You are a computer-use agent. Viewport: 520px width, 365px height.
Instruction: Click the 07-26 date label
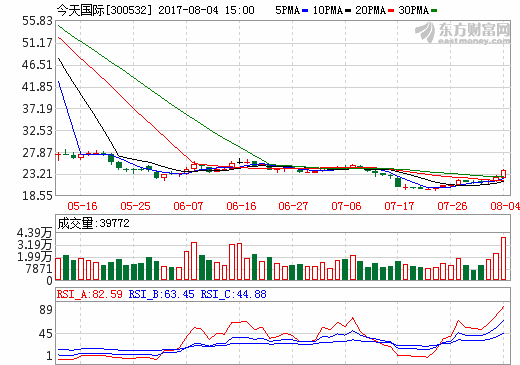click(452, 206)
